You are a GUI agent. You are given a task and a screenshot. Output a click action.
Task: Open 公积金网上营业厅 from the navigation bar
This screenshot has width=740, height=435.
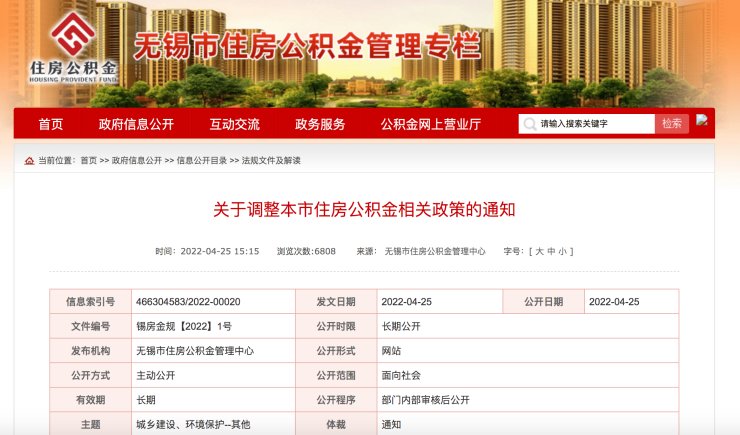[x=430, y=124]
